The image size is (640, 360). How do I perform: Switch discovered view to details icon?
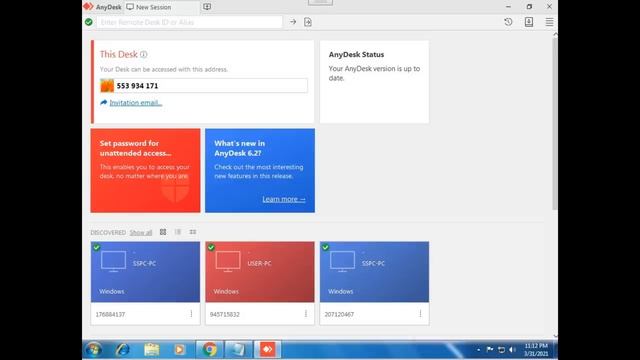(x=193, y=232)
